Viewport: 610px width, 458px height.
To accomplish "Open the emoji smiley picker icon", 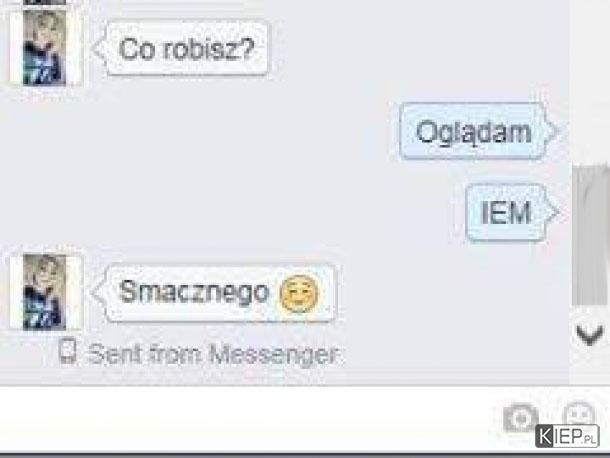I will 579,413.
